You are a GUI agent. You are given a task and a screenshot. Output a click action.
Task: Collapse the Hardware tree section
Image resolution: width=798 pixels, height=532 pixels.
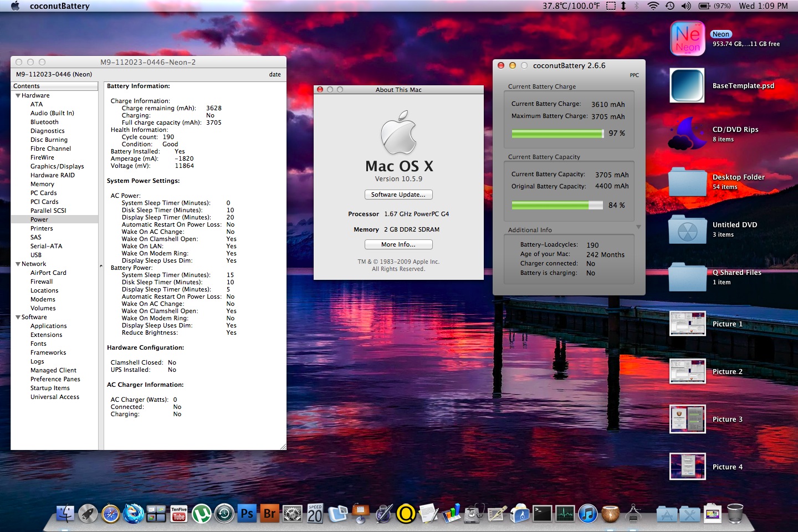tap(18, 95)
